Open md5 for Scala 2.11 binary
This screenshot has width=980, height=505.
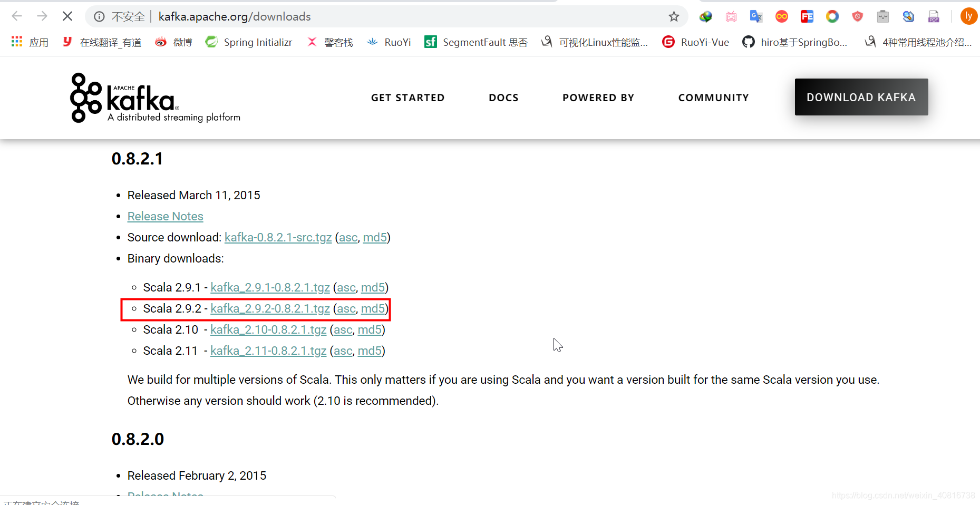(x=370, y=351)
